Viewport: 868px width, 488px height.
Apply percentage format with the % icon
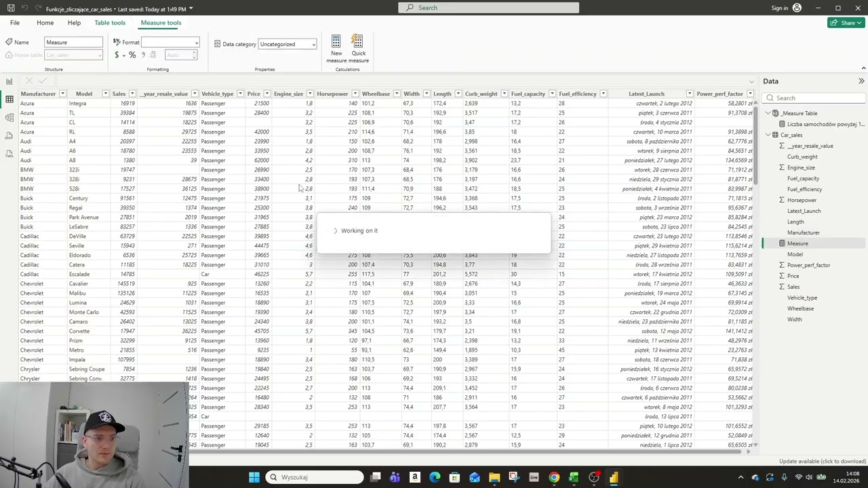pyautogui.click(x=132, y=55)
